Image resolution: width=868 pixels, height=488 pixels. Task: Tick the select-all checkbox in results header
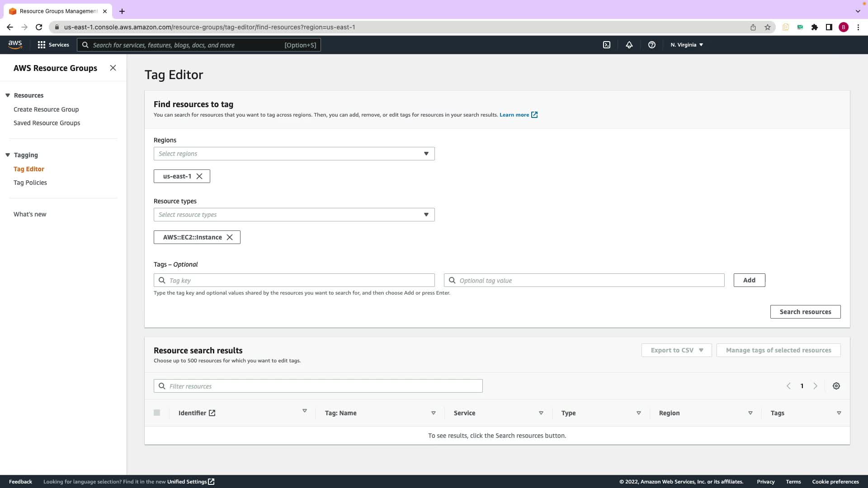click(157, 413)
